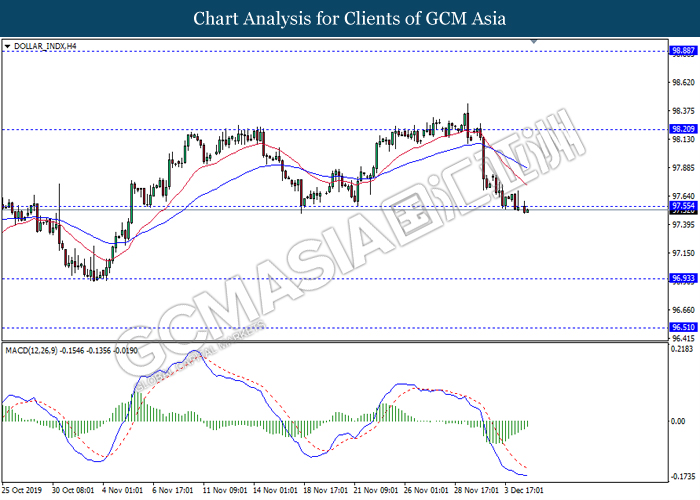
Task: Click the MACD(12,26,9) indicator label
Action: point(31,350)
